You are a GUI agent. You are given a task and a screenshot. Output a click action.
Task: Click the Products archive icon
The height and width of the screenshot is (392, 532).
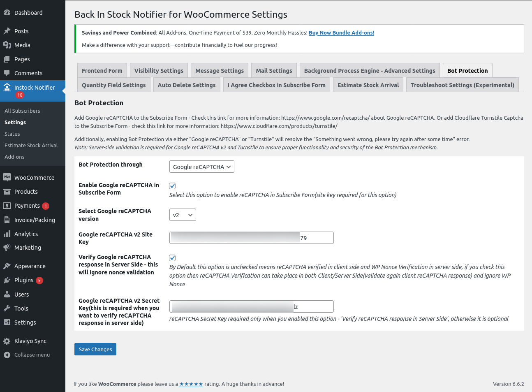tap(7, 192)
